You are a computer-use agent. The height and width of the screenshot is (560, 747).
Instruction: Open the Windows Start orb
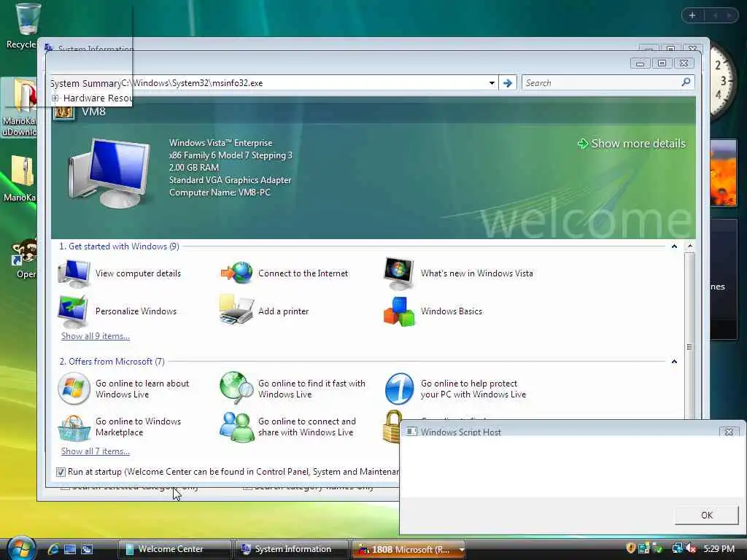(x=21, y=548)
